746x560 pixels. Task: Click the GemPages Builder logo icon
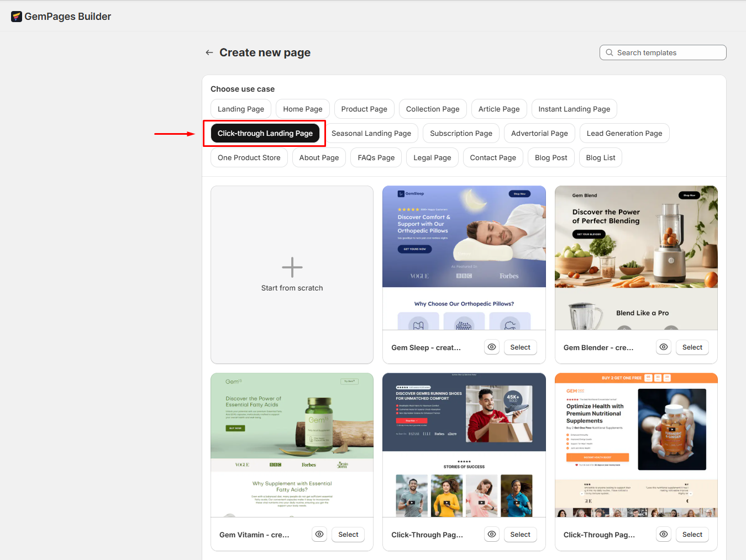16,16
